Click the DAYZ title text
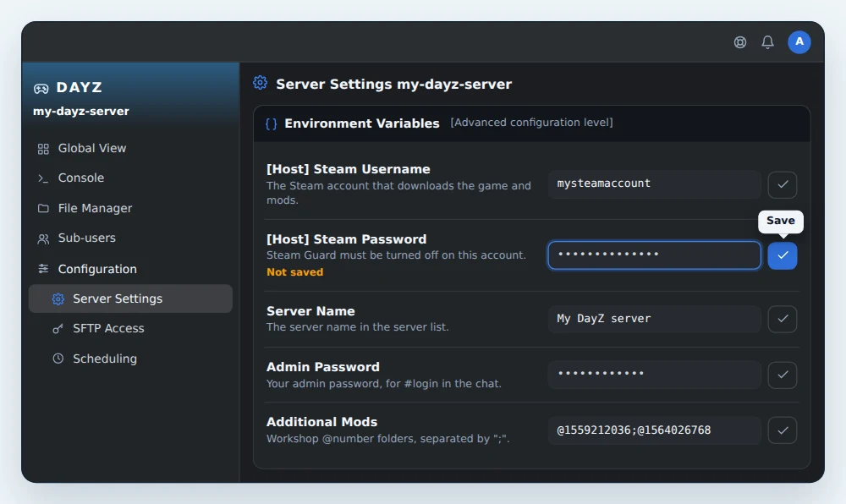Image resolution: width=846 pixels, height=504 pixels. coord(80,87)
